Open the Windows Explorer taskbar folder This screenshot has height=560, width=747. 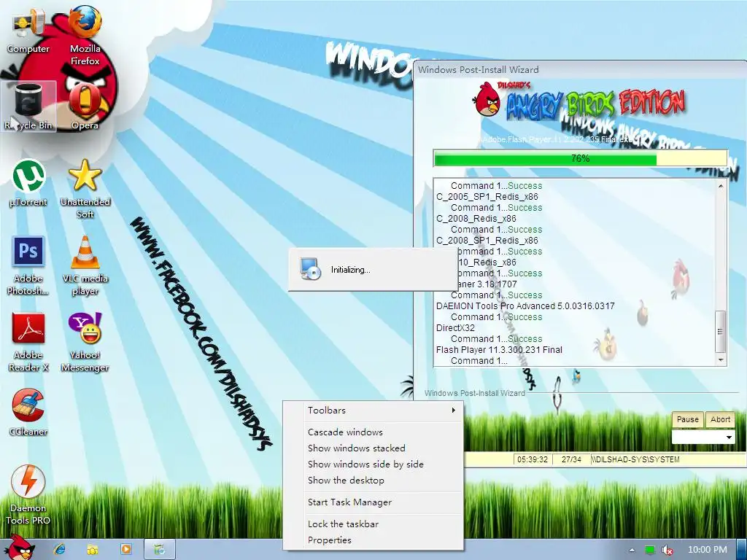point(93,549)
